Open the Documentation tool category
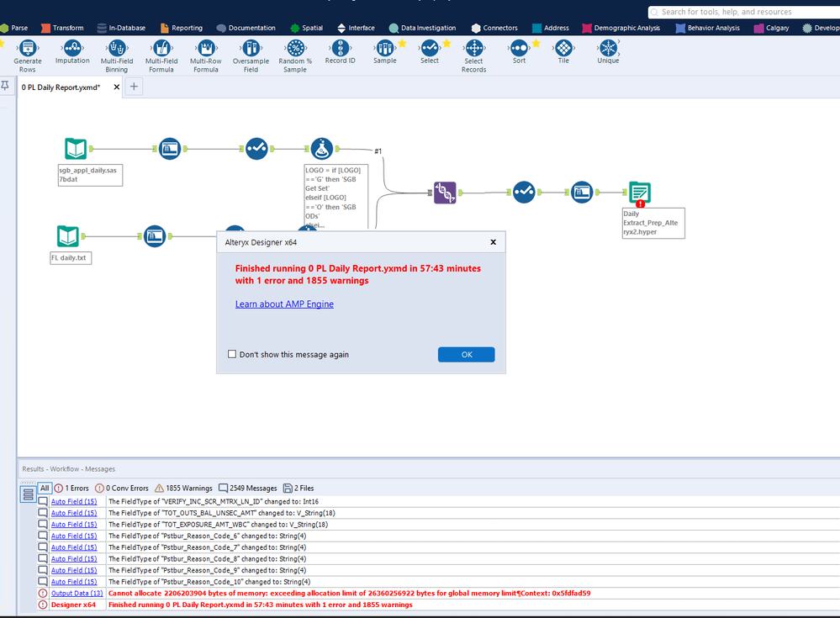This screenshot has height=618, width=840. click(246, 28)
